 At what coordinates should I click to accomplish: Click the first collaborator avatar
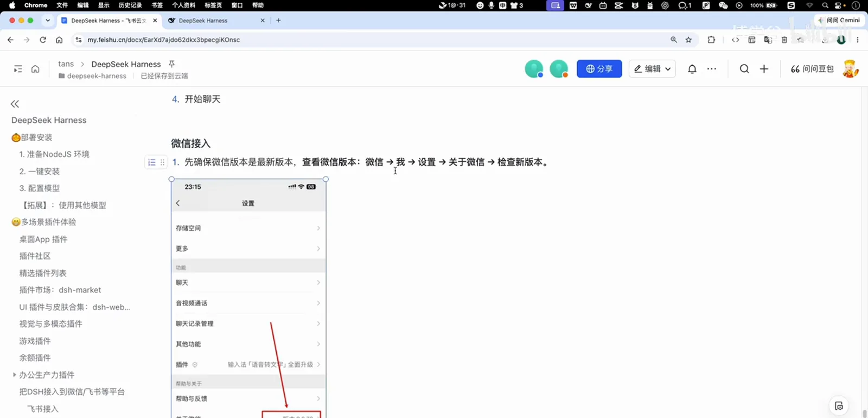(534, 69)
